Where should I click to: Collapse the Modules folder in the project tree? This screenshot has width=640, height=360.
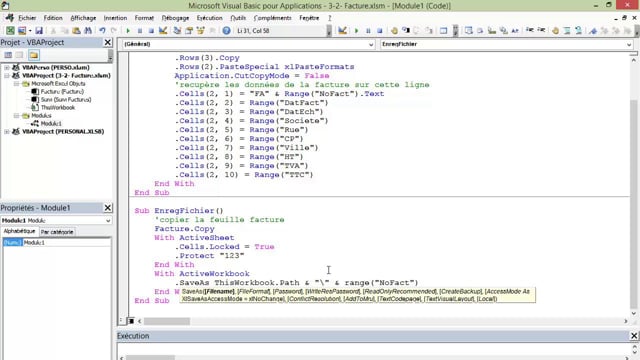(17, 116)
